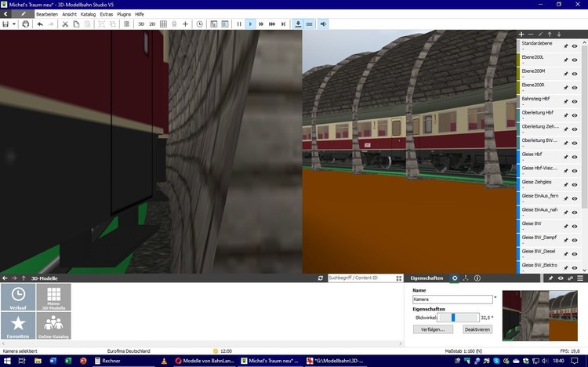Adjust the Blickwinkel slider
This screenshot has height=367, width=588.
click(x=459, y=318)
